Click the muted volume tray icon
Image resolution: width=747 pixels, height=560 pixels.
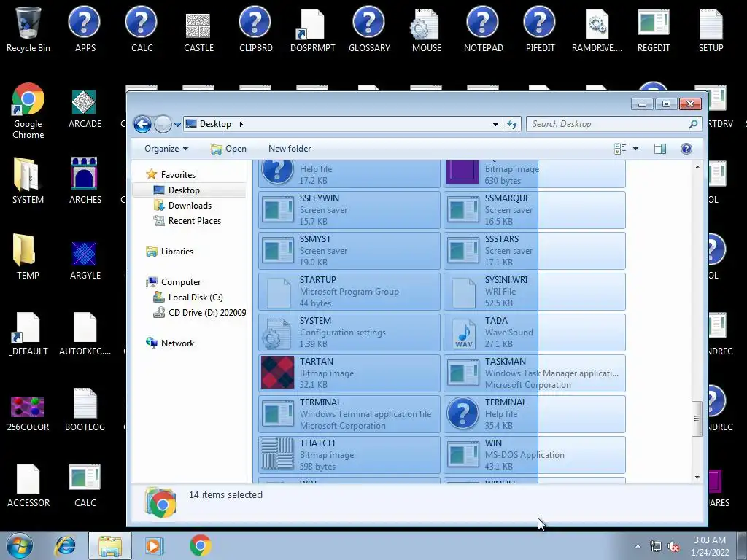point(673,547)
